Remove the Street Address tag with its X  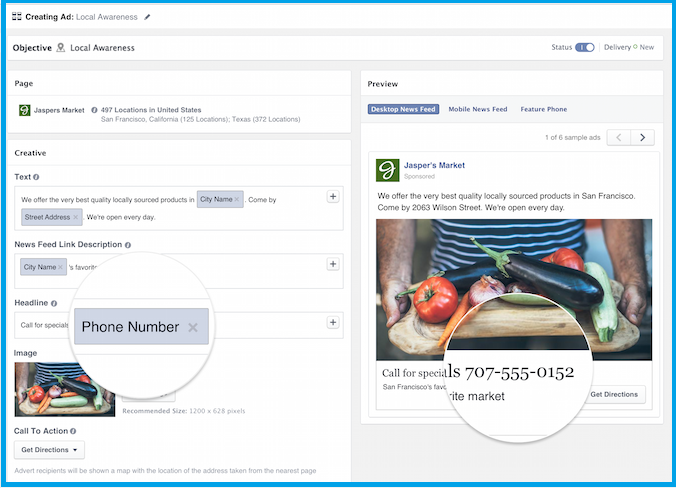76,217
